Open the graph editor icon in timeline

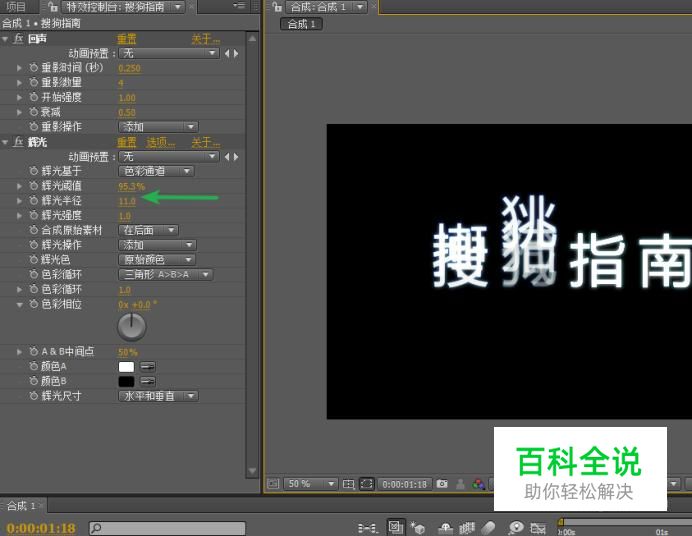pyautogui.click(x=538, y=528)
